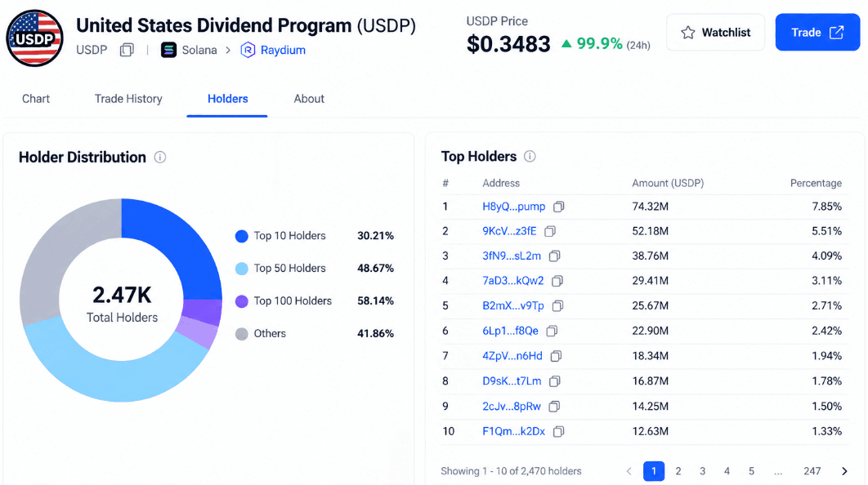868x485 pixels.
Task: Copy address 9KcV...z3fE
Action: click(x=550, y=231)
